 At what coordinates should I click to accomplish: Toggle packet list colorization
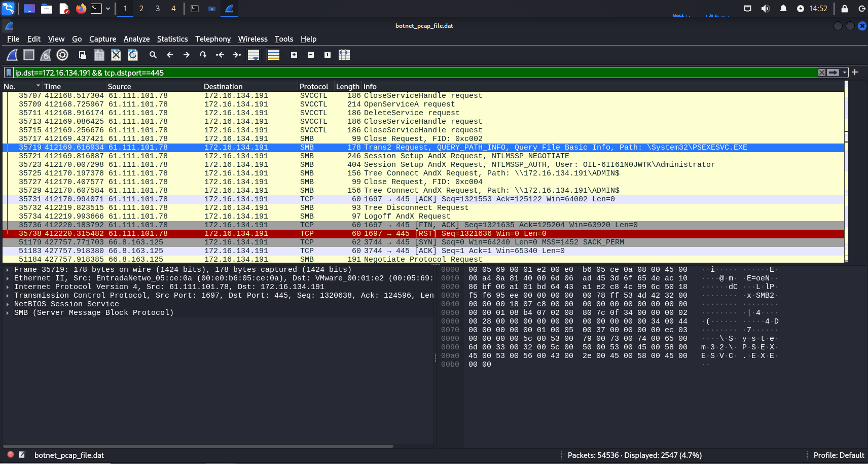(274, 55)
